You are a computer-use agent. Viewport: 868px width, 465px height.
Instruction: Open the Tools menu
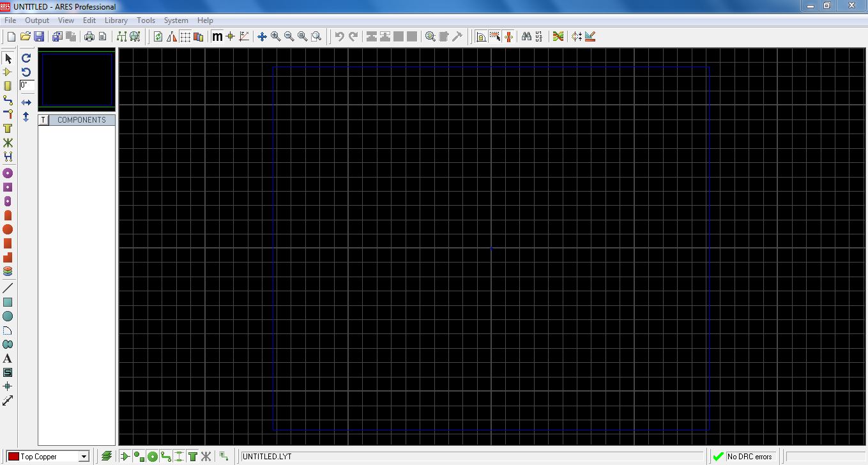coord(146,20)
